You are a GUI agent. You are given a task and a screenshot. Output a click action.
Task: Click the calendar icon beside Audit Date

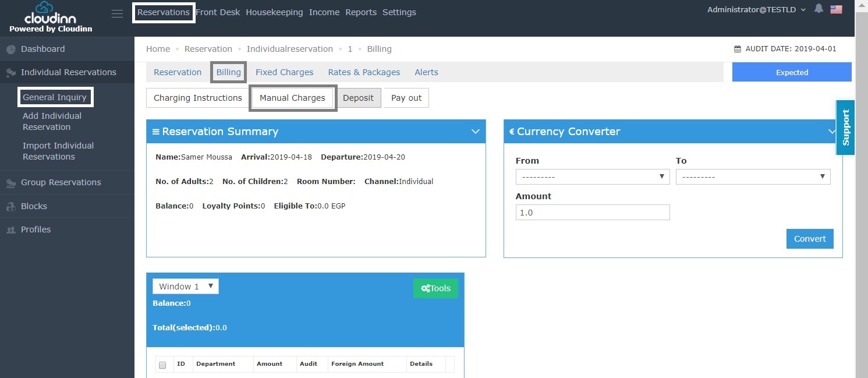738,49
